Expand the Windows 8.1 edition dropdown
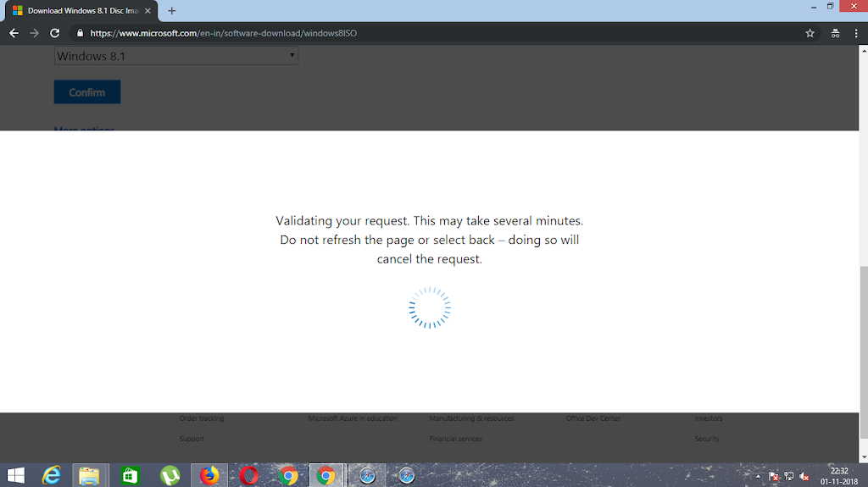The width and height of the screenshot is (868, 487). coord(176,56)
